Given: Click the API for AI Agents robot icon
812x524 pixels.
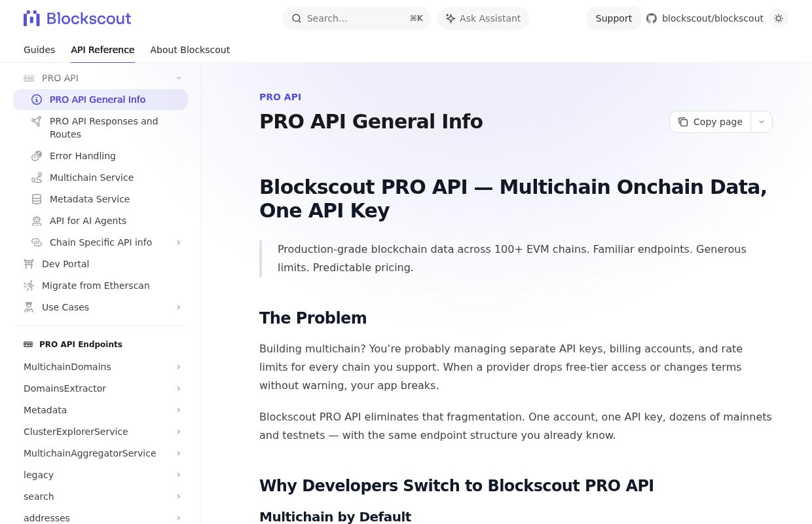Looking at the screenshot, I should pos(37,221).
